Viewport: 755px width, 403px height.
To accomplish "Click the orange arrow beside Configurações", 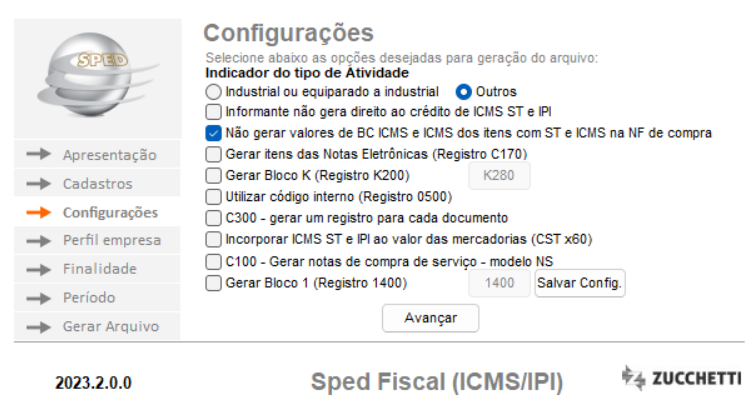I will click(38, 212).
